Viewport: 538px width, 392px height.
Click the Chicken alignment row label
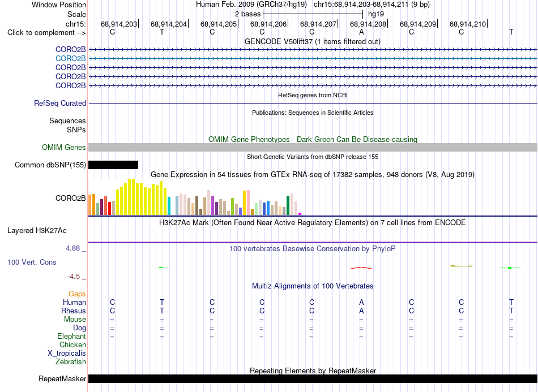coord(72,344)
